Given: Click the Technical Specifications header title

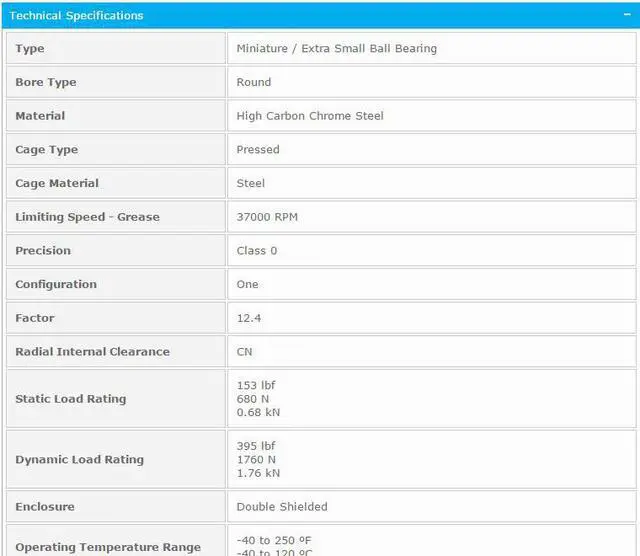Looking at the screenshot, I should pyautogui.click(x=76, y=15).
